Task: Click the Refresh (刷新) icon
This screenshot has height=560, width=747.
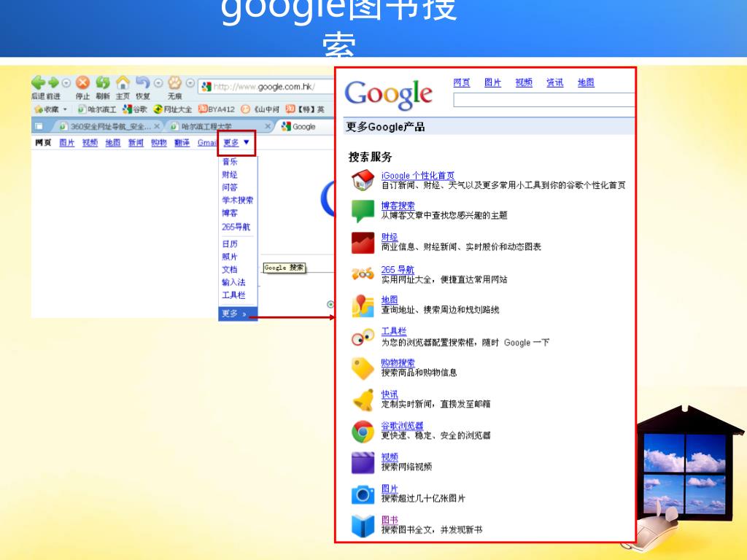Action: [x=102, y=83]
